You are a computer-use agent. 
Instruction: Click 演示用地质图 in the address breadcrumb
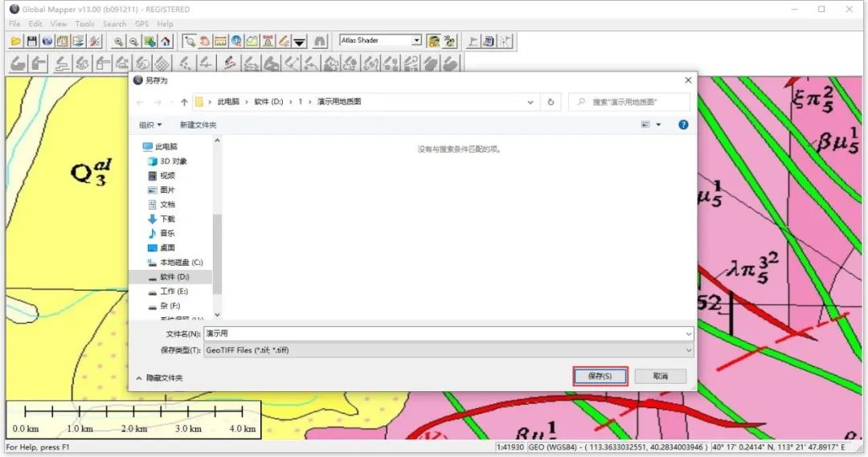click(339, 102)
